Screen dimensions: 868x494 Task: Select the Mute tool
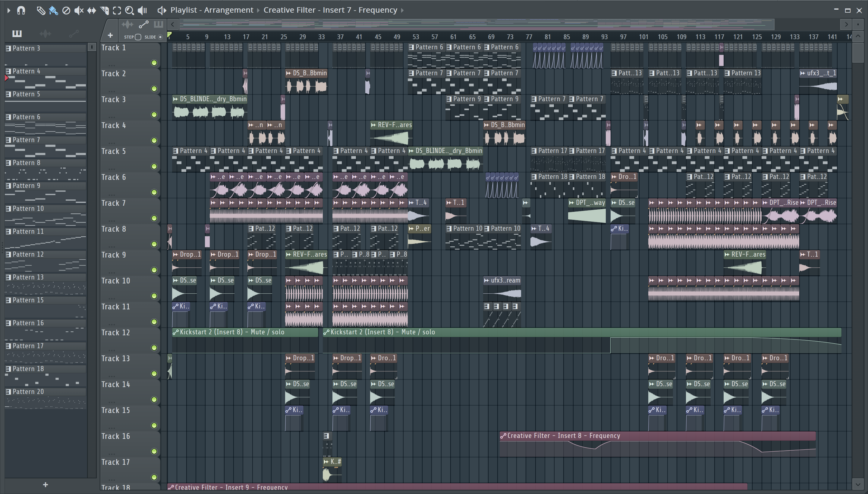tap(79, 11)
